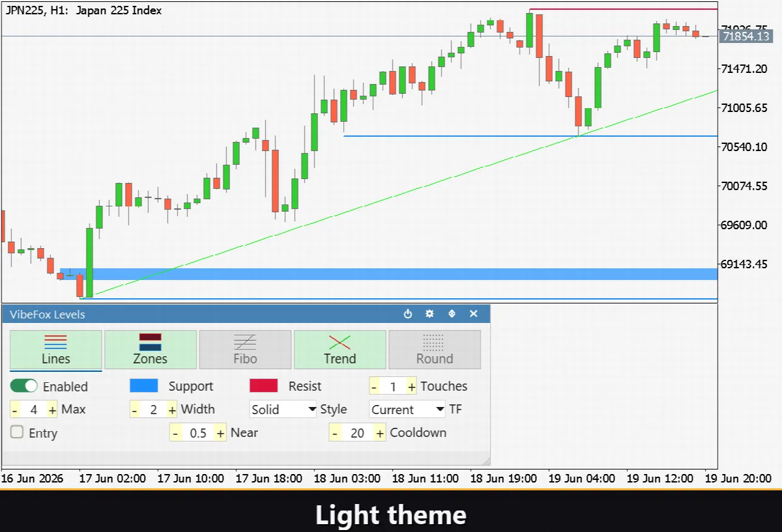The image size is (782, 532).
Task: Increase the Touches value with plus
Action: (412, 387)
